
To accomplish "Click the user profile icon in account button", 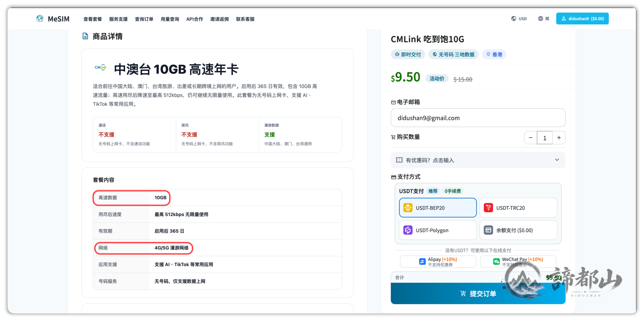I will [x=563, y=19].
